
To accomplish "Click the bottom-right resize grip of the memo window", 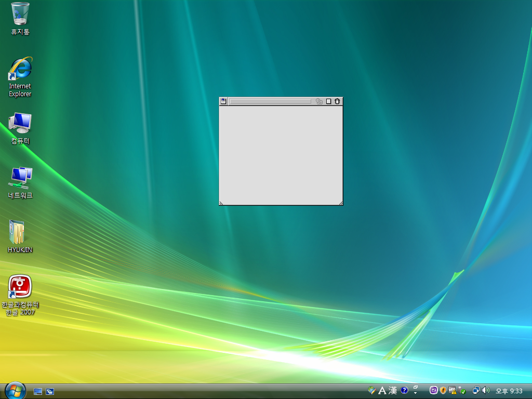I will point(341,203).
